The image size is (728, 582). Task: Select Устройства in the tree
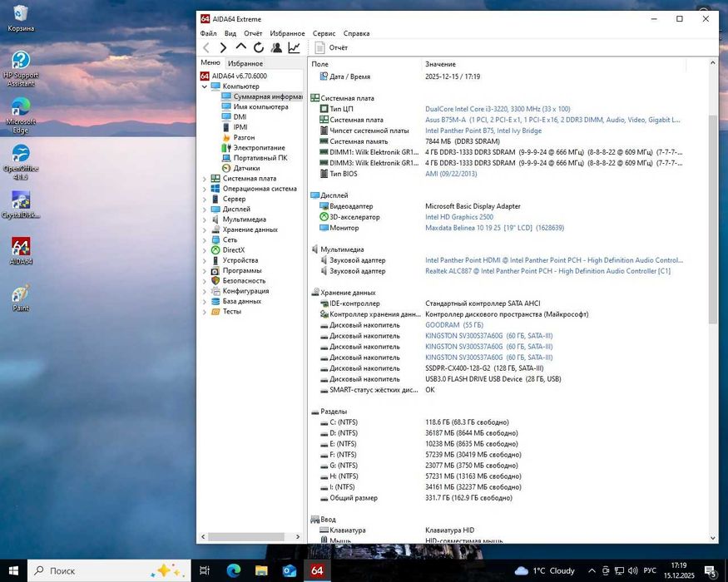pos(240,260)
